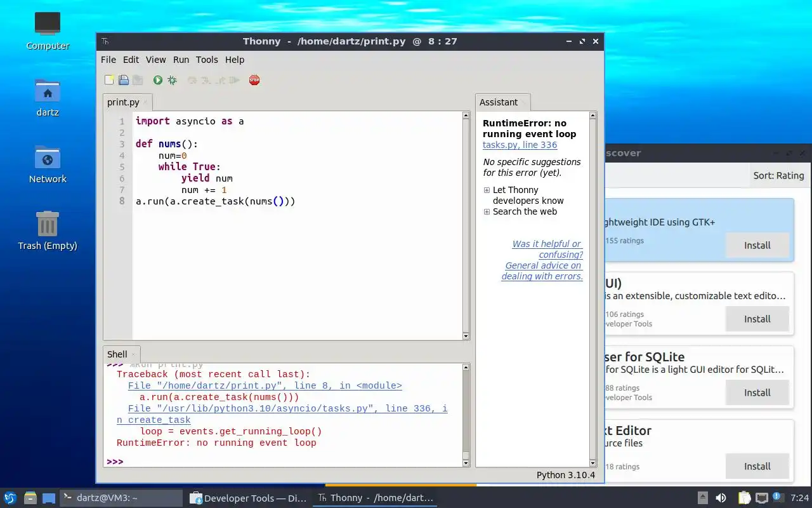Expand 'Let Thonny developers know' section

tap(487, 190)
